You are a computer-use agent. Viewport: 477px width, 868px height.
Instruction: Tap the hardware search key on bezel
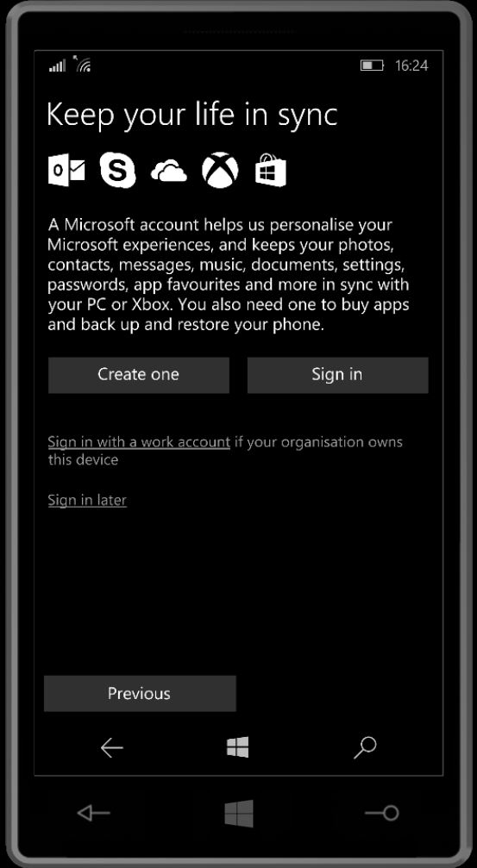coord(382,813)
